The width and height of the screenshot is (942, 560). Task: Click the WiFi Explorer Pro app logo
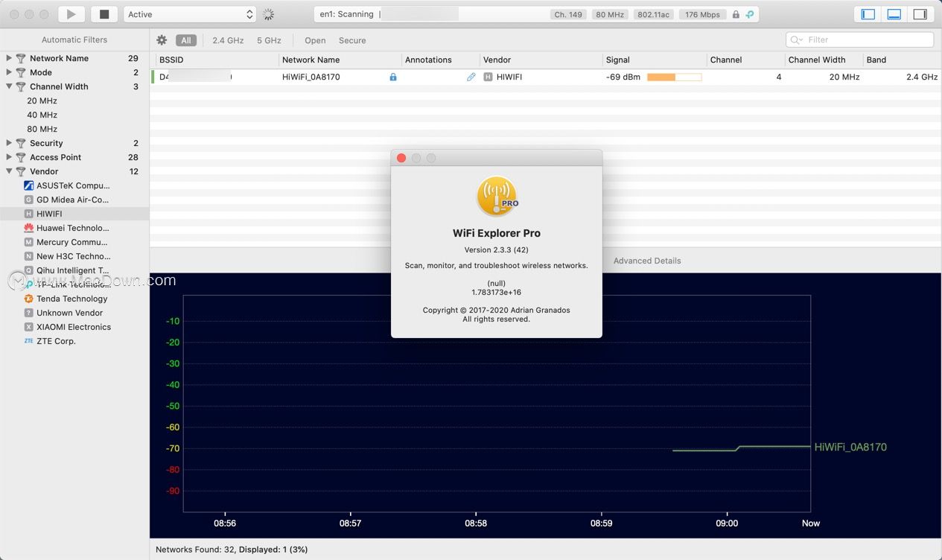pos(497,197)
